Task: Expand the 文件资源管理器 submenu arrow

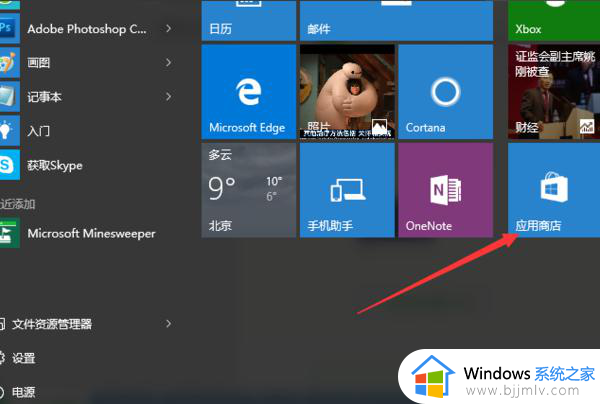Action: (168, 324)
